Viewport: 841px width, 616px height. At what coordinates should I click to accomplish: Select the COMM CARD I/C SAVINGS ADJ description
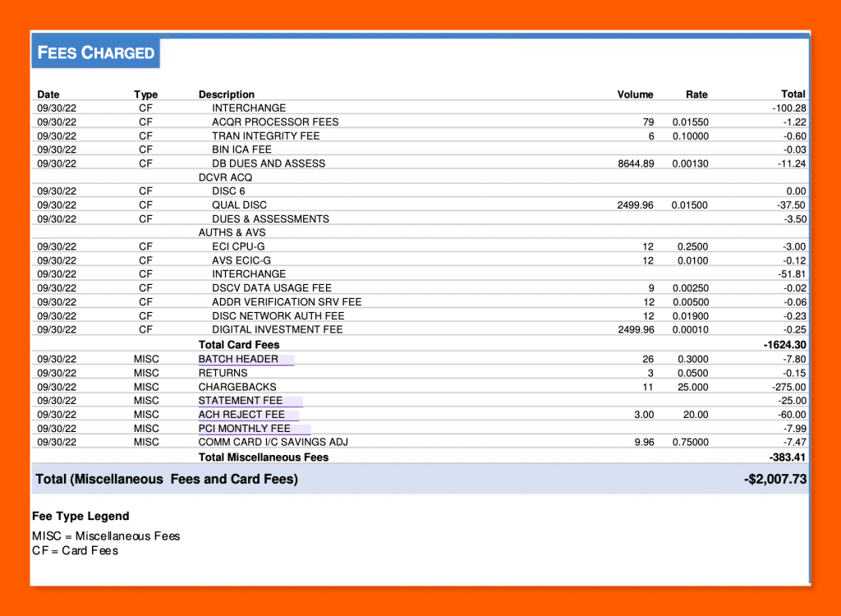click(273, 442)
